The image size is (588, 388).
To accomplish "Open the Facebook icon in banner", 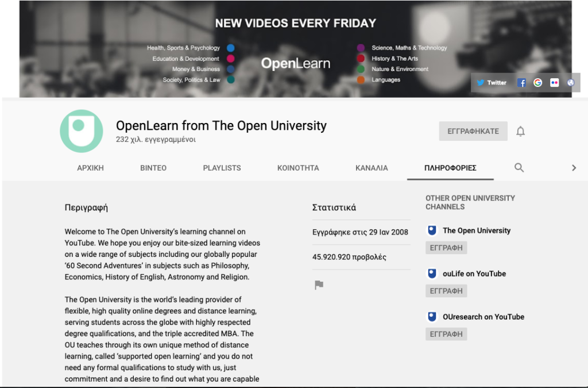I will coord(521,83).
